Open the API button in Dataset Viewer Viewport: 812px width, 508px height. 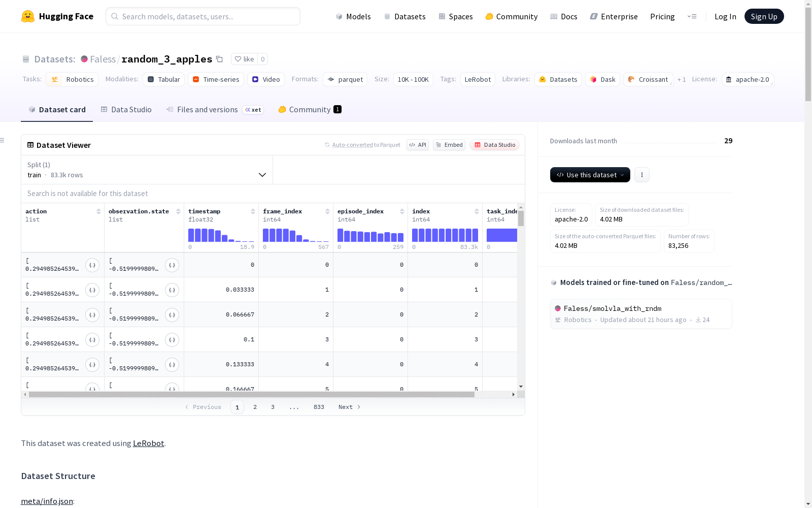coord(418,145)
